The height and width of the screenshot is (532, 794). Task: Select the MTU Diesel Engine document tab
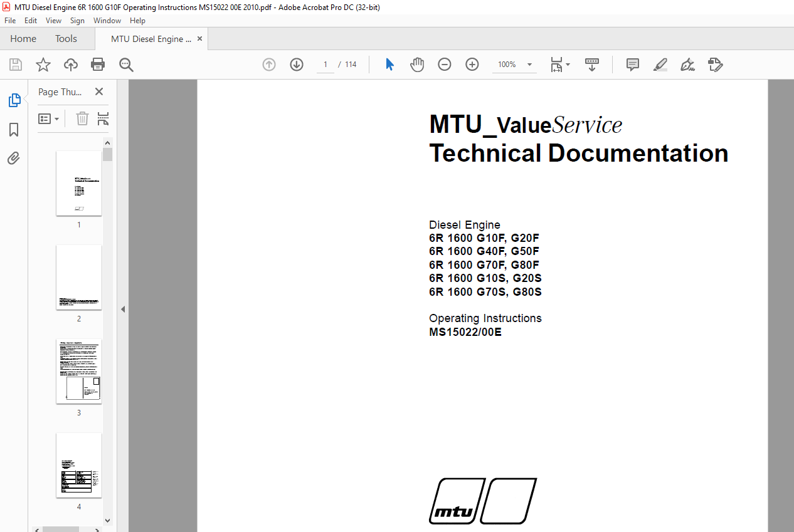[151, 39]
